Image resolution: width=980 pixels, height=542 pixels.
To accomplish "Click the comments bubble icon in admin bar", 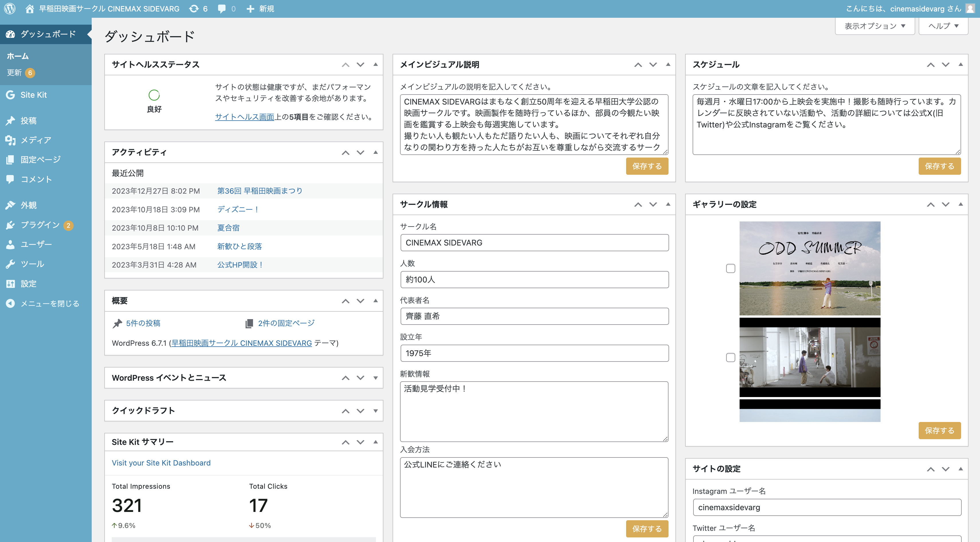I will [222, 8].
